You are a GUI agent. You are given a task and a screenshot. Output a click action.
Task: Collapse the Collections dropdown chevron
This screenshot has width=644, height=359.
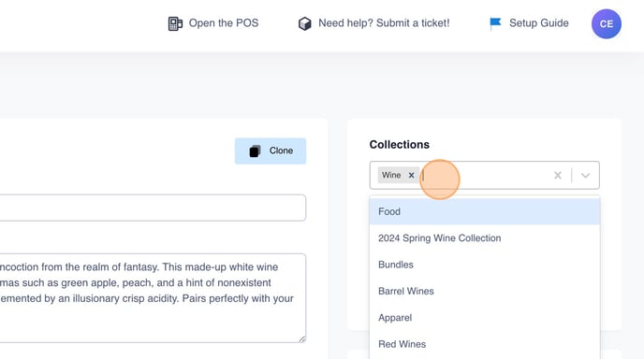pos(585,175)
